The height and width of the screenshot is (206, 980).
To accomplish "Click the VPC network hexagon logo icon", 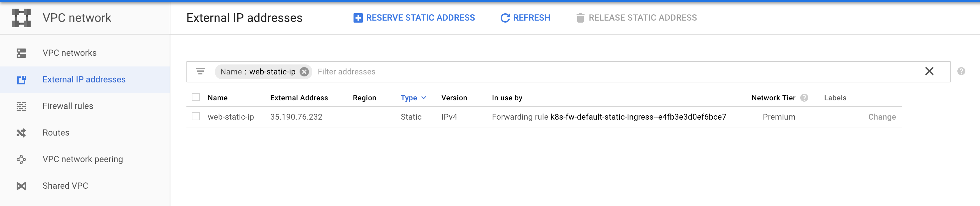I will point(21,18).
